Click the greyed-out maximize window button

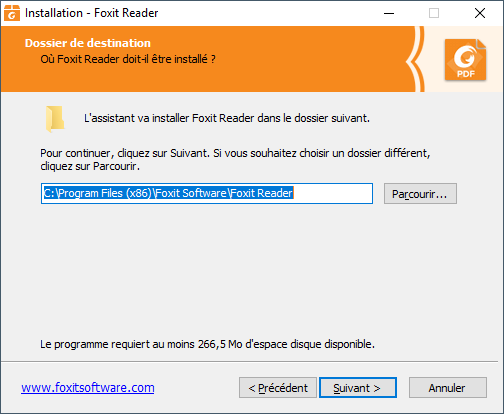(434, 13)
